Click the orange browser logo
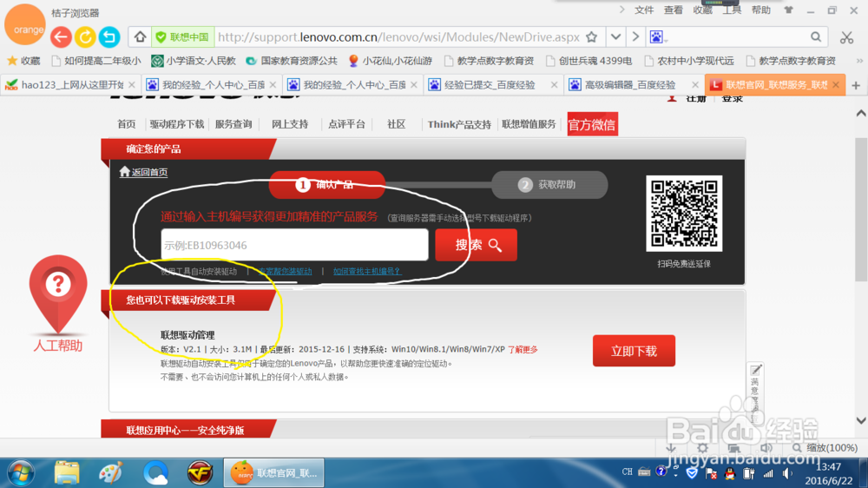The image size is (868, 488). (25, 26)
